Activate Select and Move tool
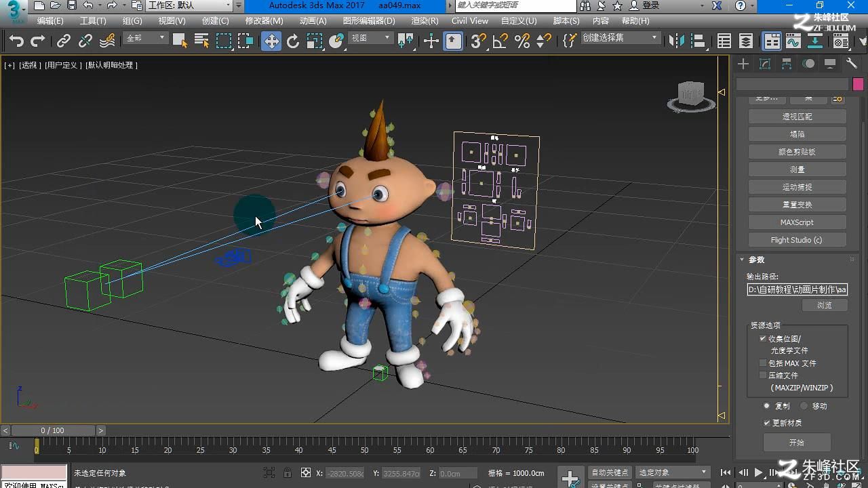 click(x=271, y=41)
